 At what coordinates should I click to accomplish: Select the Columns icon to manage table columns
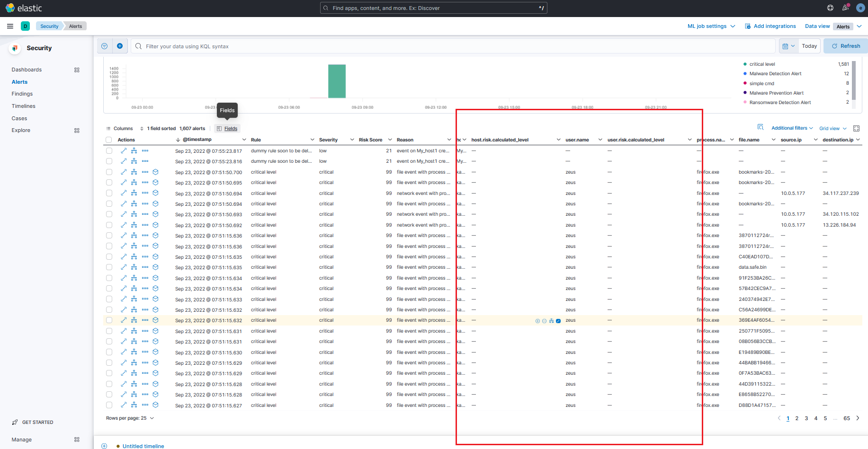point(120,128)
